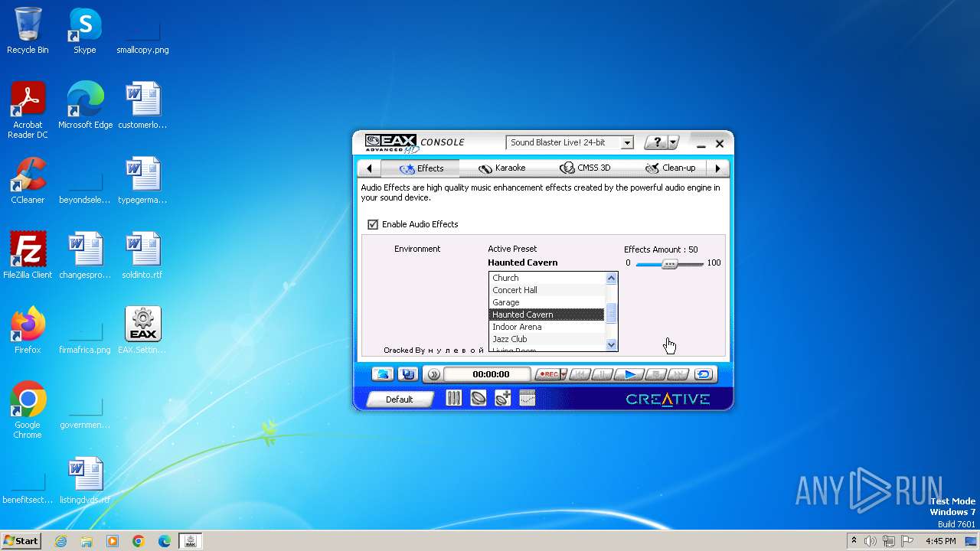
Task: Open the Firefox desktop shortcut
Action: click(x=28, y=331)
